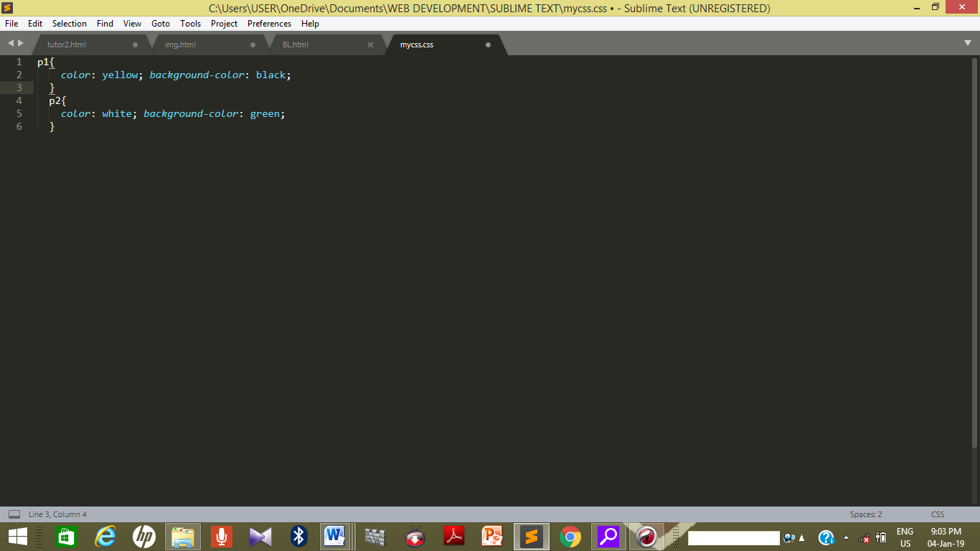
Task: Open Microsoft Word from the taskbar
Action: coord(336,537)
